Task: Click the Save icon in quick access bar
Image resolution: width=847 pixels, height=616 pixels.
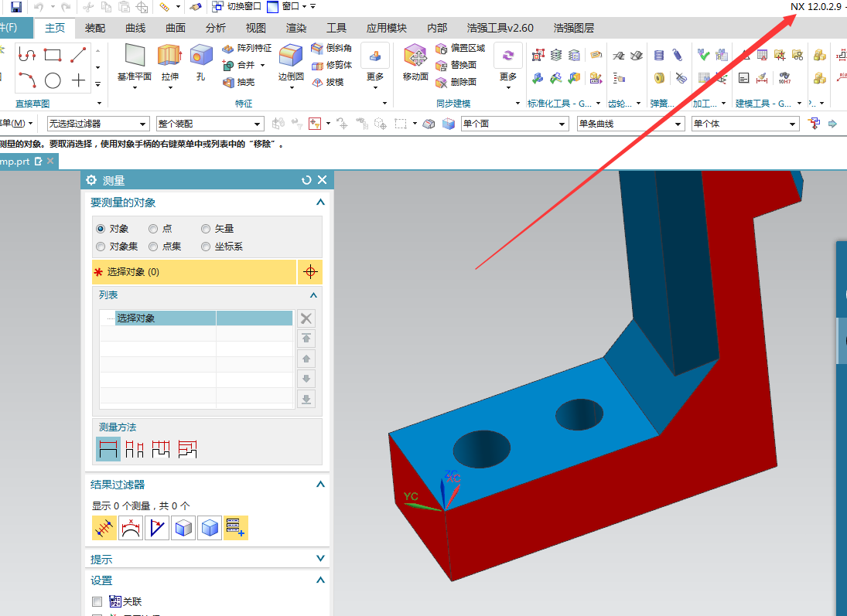Action: click(x=16, y=6)
